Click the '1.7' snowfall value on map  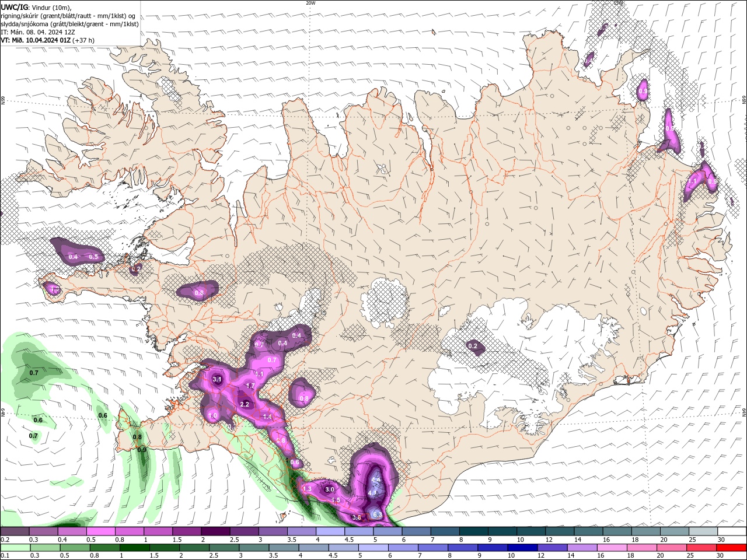coord(250,386)
